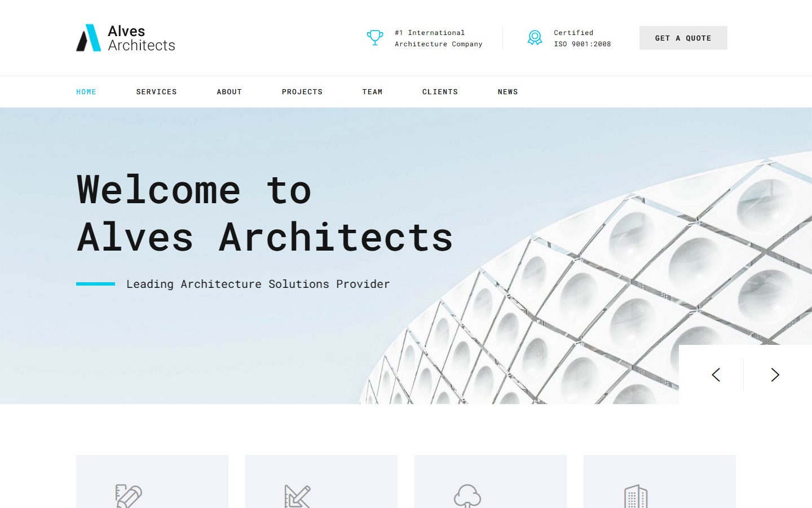
Task: Click '#1 International Architecture Company' text
Action: pyautogui.click(x=439, y=38)
